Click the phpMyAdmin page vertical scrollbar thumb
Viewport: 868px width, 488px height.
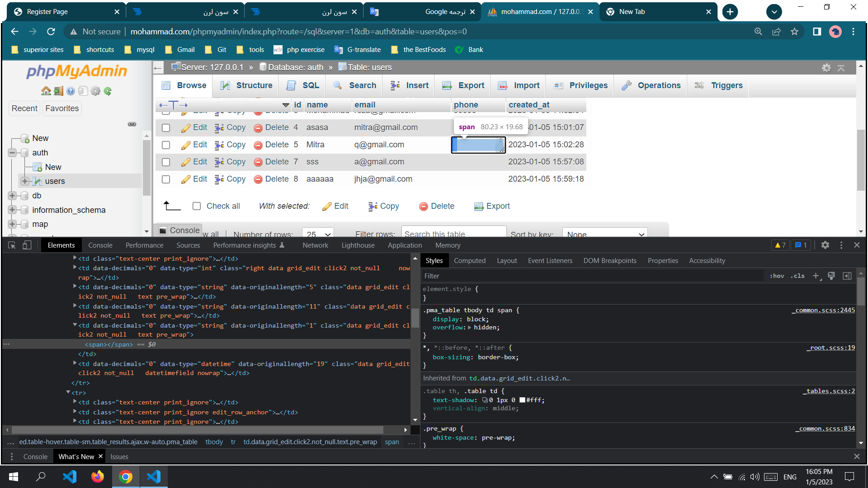click(861, 160)
